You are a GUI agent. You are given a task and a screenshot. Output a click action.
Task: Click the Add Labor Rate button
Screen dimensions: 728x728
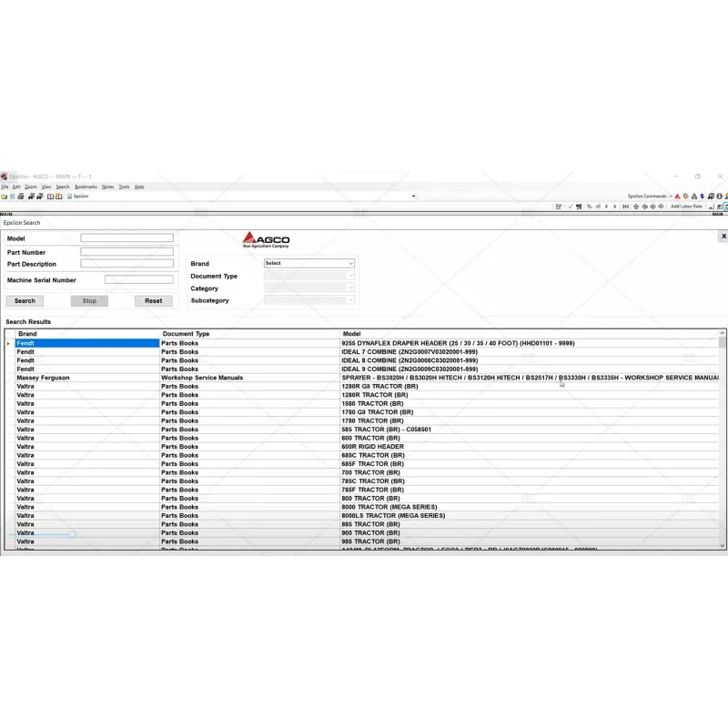point(686,207)
